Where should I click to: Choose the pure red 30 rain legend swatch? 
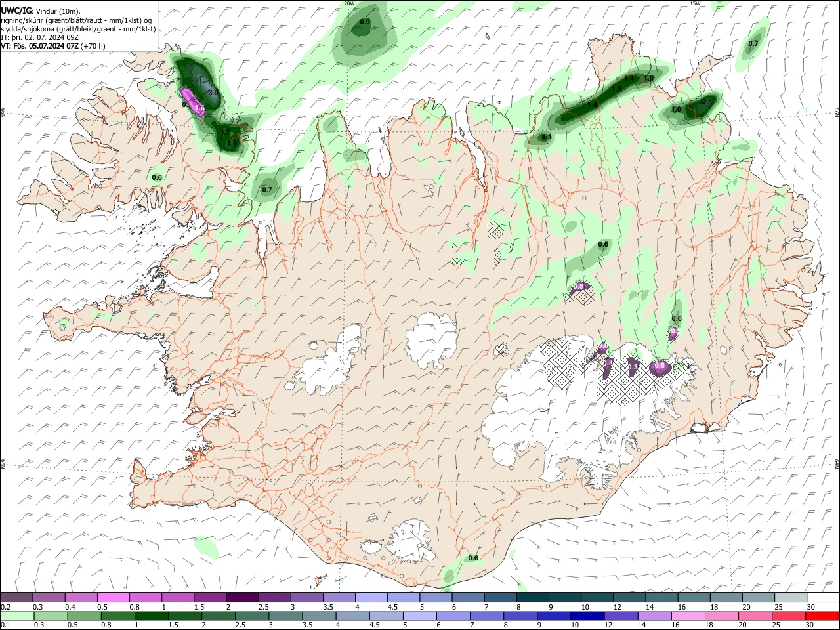coord(823,616)
